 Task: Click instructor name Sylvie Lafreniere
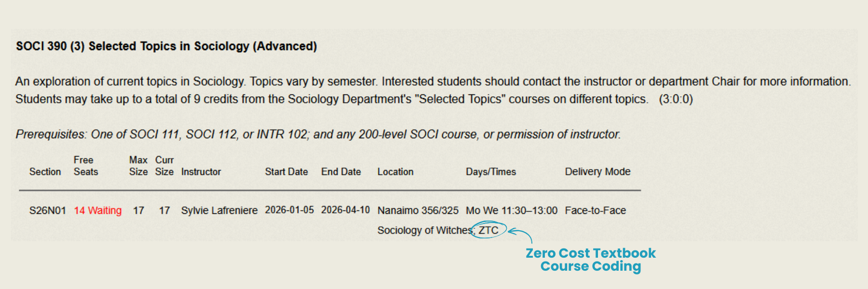(219, 210)
